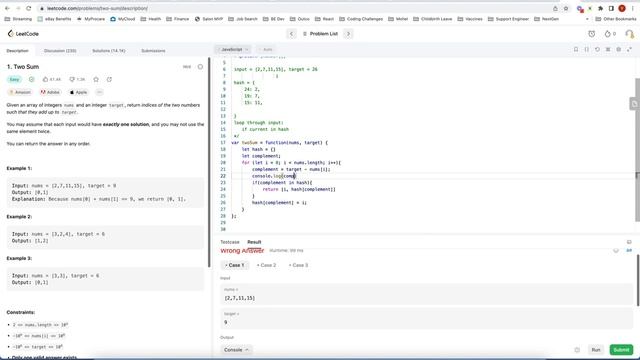Open the React bookmark folder
Screen dimensions: 640x360
tap(324, 19)
